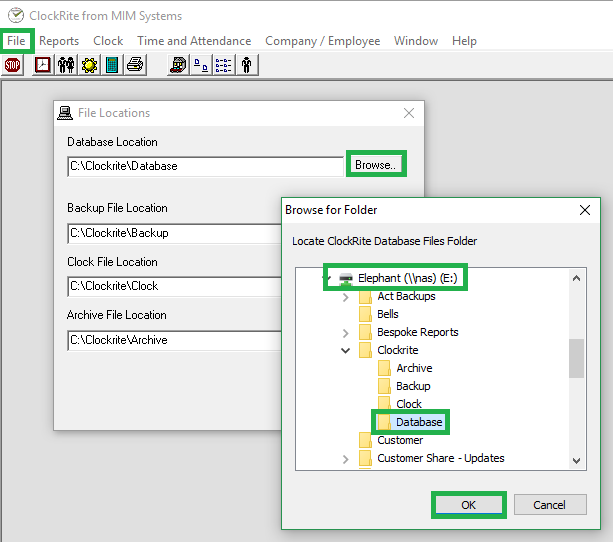Image resolution: width=613 pixels, height=542 pixels.
Task: Expand the Act Backups folder
Action: pos(345,297)
